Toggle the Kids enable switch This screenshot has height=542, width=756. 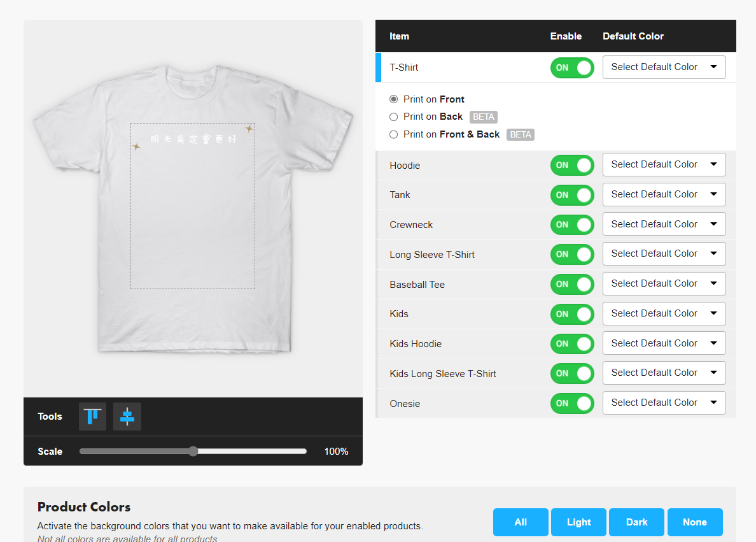coord(572,314)
